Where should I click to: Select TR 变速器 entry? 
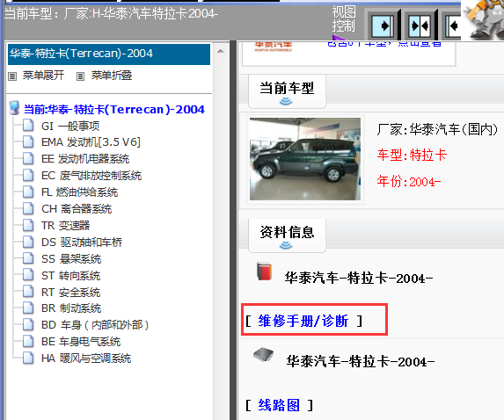pos(66,226)
